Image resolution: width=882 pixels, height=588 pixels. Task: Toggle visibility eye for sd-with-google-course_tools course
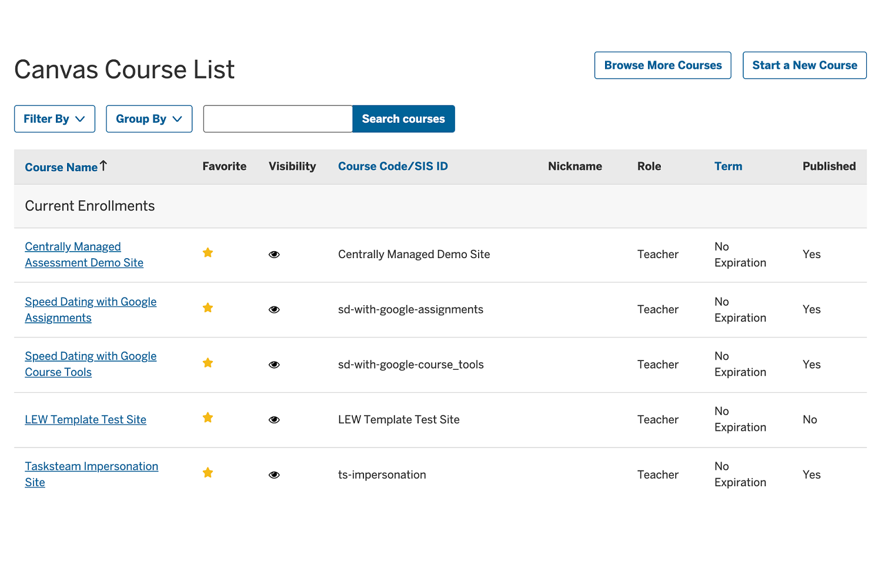coord(274,365)
